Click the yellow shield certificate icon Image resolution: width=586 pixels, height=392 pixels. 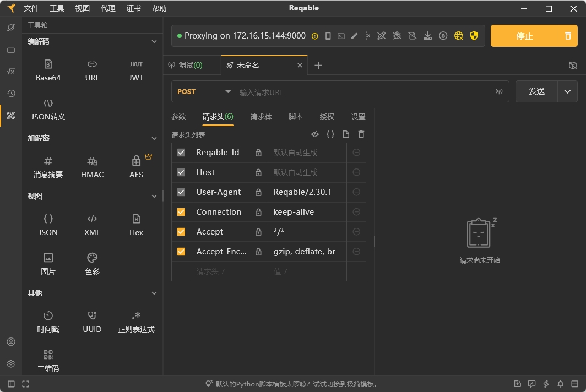point(474,36)
